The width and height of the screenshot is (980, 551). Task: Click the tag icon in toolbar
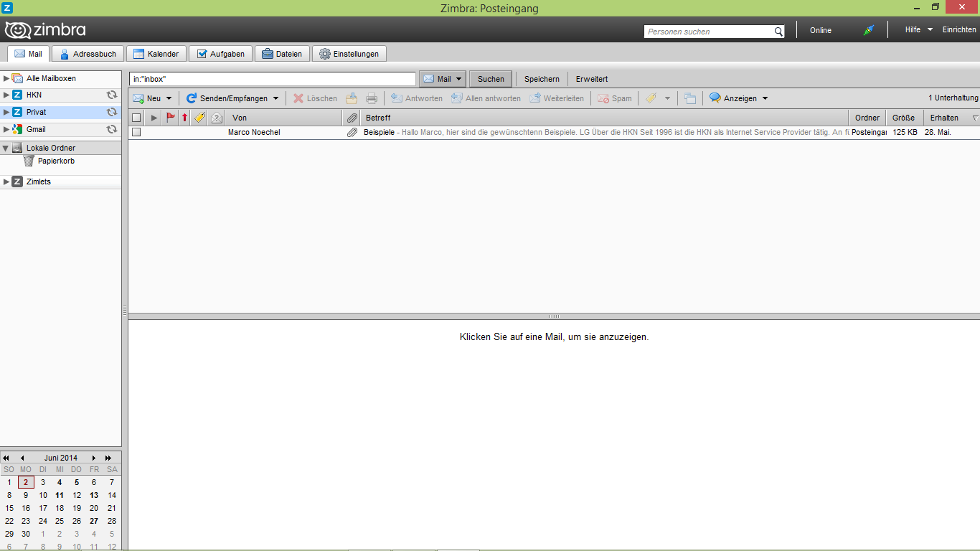point(651,98)
